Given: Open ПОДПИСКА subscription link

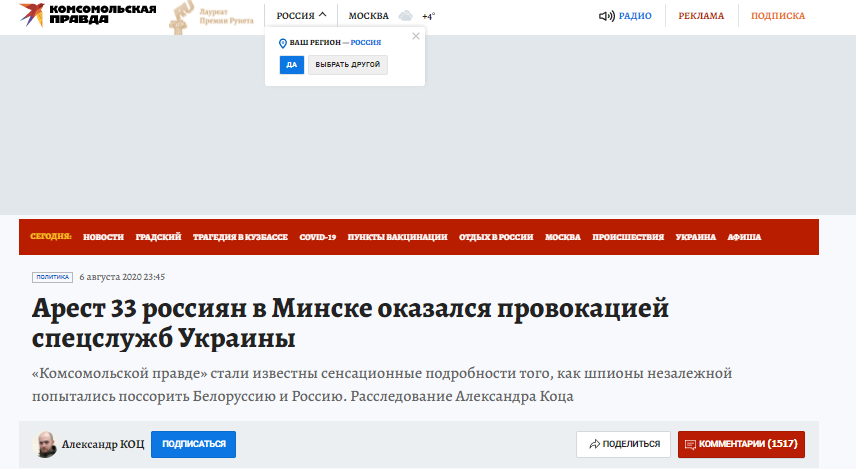Looking at the screenshot, I should 778,16.
